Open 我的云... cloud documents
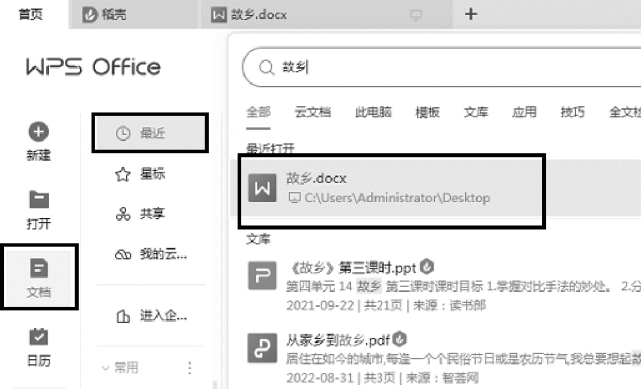Screen dimensions: 641x389 pos(150,254)
